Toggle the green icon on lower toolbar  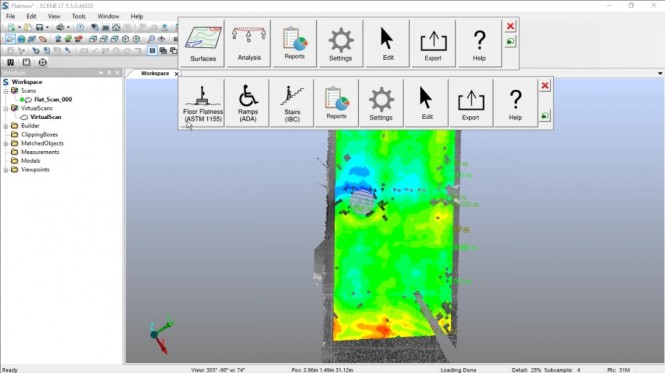click(545, 115)
